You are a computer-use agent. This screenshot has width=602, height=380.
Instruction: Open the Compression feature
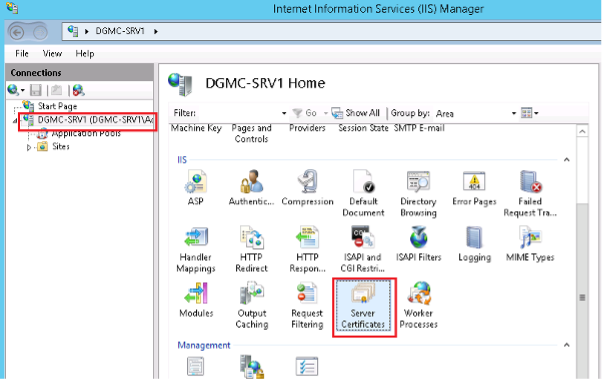(307, 188)
